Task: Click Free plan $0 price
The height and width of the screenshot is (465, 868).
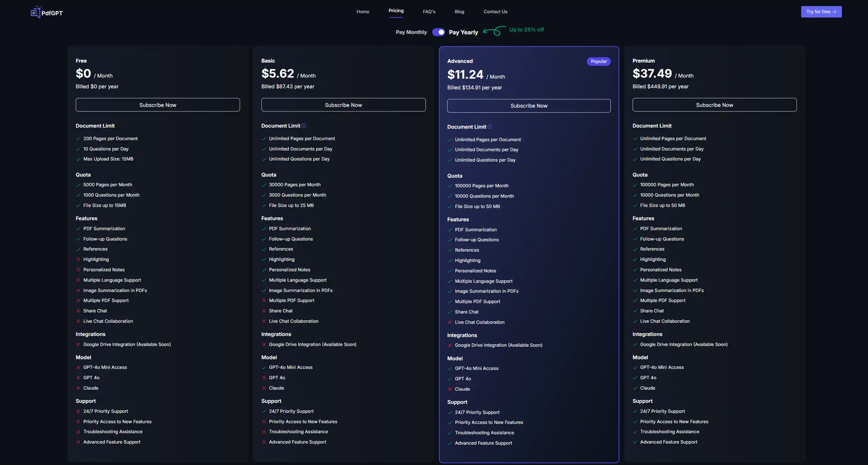Action: 83,74
